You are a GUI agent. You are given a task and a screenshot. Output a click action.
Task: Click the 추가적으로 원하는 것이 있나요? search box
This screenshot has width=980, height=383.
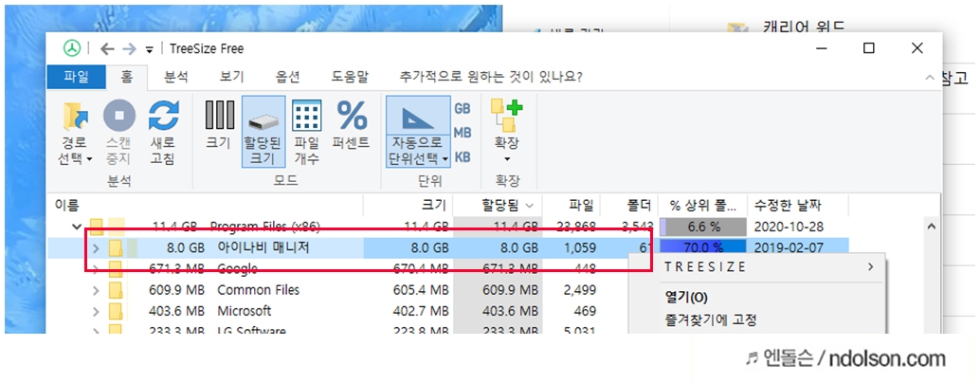click(491, 77)
